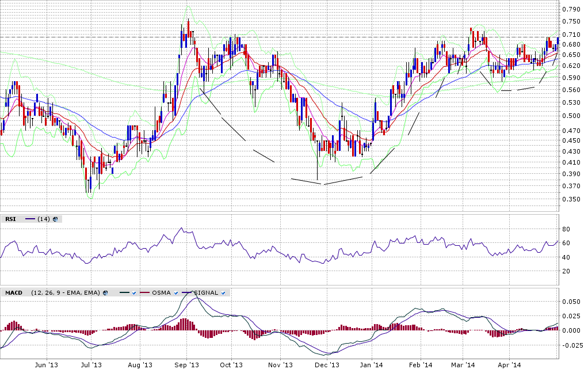588x373 pixels.
Task: Click the globe icon beside MACD parameters
Action: (106, 293)
